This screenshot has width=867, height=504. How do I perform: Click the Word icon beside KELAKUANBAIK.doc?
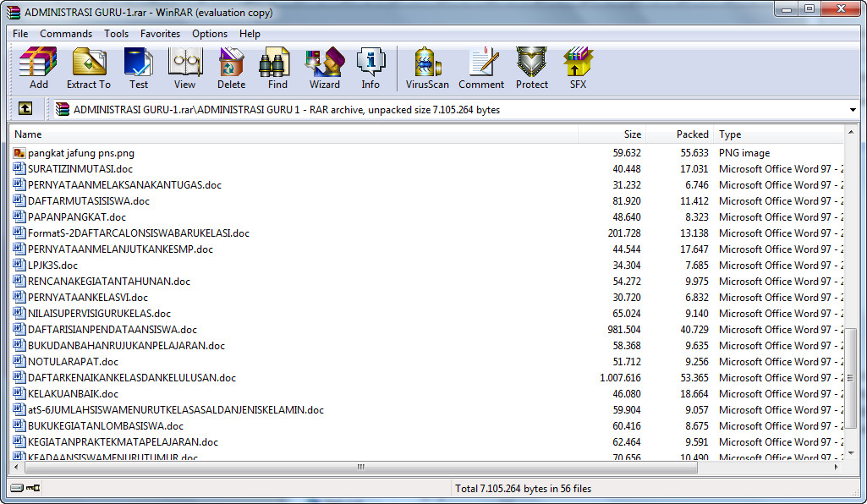[19, 393]
